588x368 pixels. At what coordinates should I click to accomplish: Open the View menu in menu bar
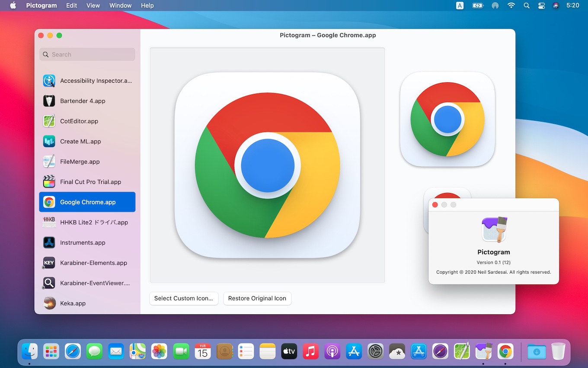(x=93, y=6)
